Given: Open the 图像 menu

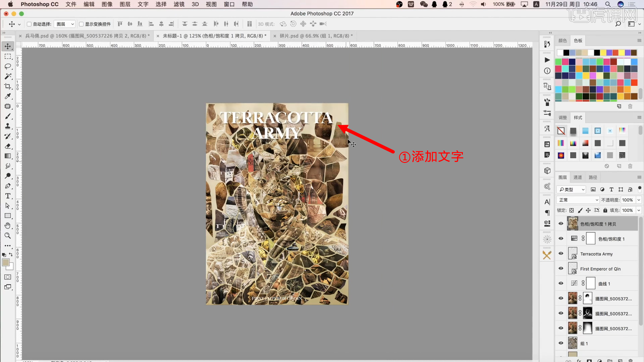Looking at the screenshot, I should 107,4.
